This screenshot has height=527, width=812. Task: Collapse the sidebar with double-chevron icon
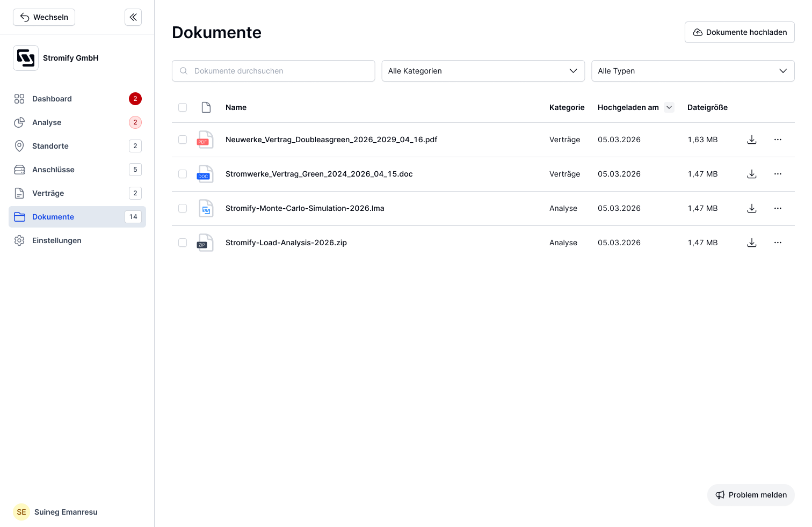click(133, 17)
